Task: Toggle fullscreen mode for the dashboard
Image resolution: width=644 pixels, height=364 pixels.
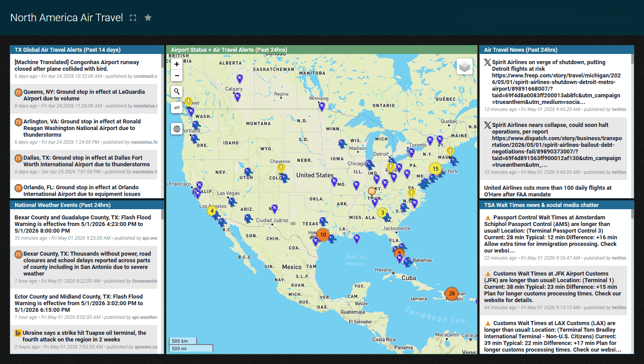Action: 133,18
